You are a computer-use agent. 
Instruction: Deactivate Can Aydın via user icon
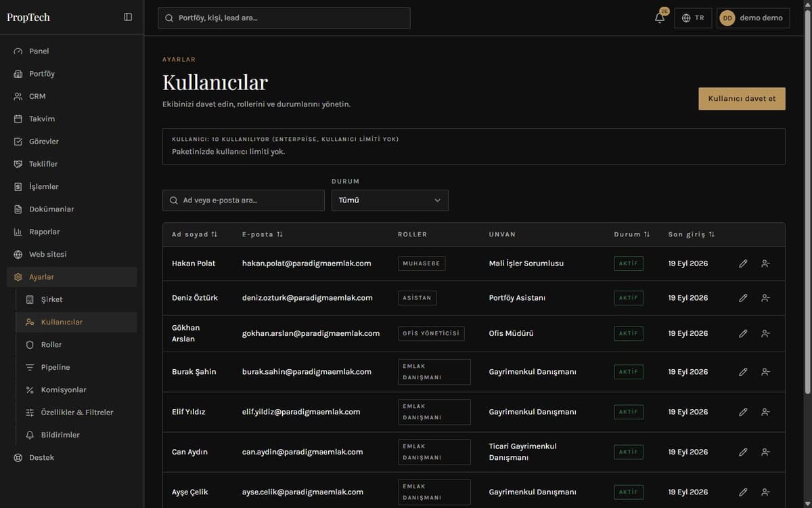[765, 452]
